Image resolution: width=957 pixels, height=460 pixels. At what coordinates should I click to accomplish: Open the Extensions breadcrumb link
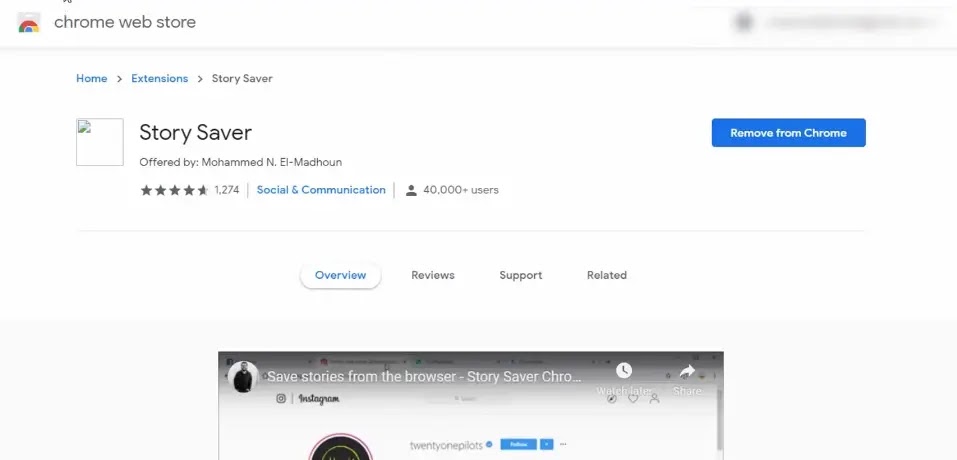159,79
